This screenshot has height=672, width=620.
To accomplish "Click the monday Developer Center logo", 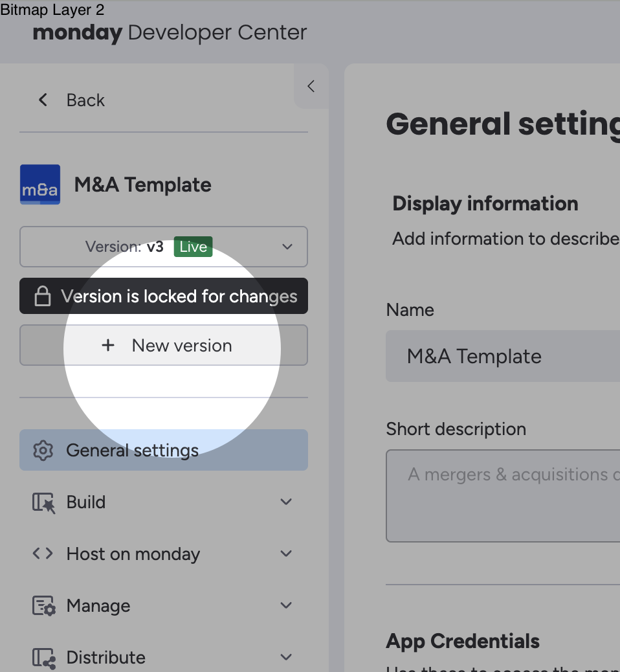I will (x=170, y=33).
